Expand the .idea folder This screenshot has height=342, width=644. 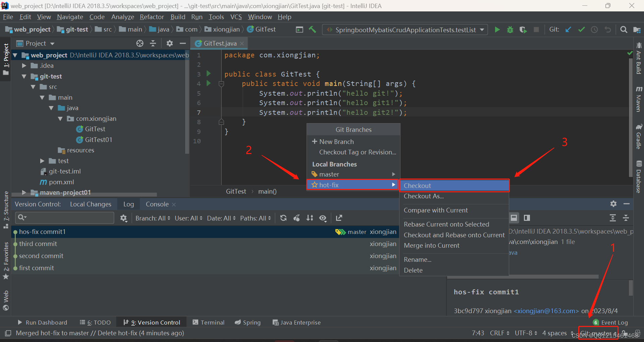tap(24, 66)
